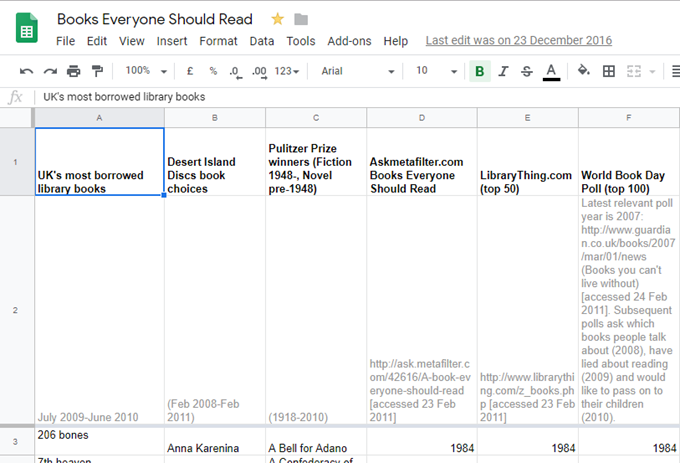
Task: Click the Redo icon
Action: 49,71
